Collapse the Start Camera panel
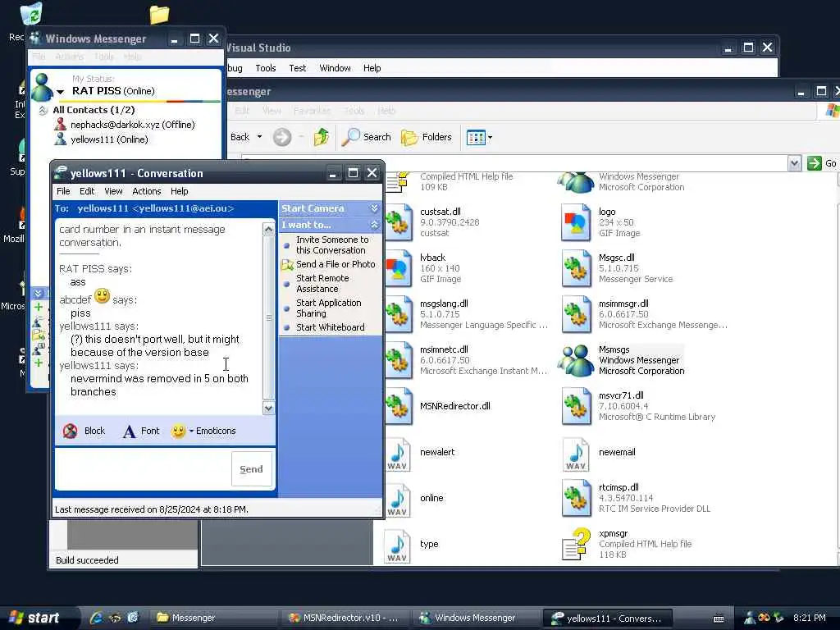Image resolution: width=840 pixels, height=630 pixels. pyautogui.click(x=374, y=208)
